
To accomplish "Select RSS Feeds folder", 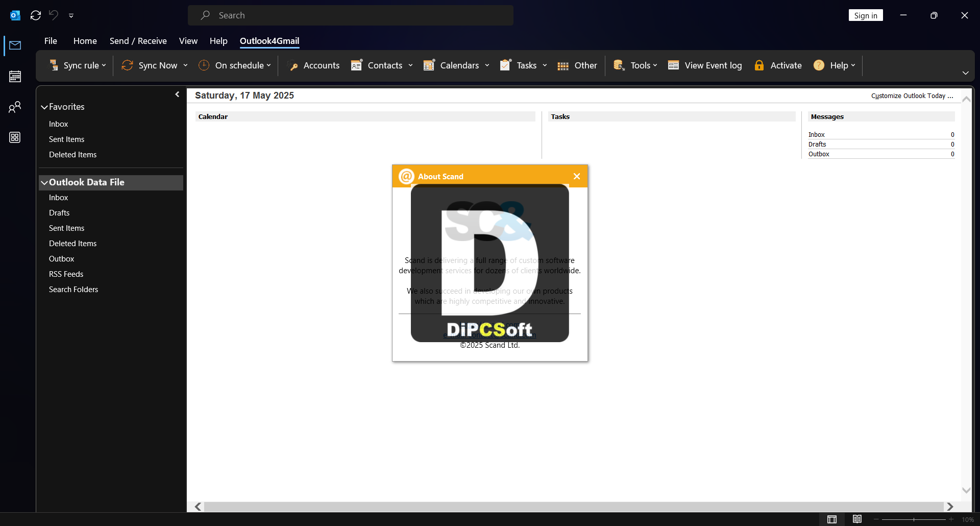I will pos(66,274).
